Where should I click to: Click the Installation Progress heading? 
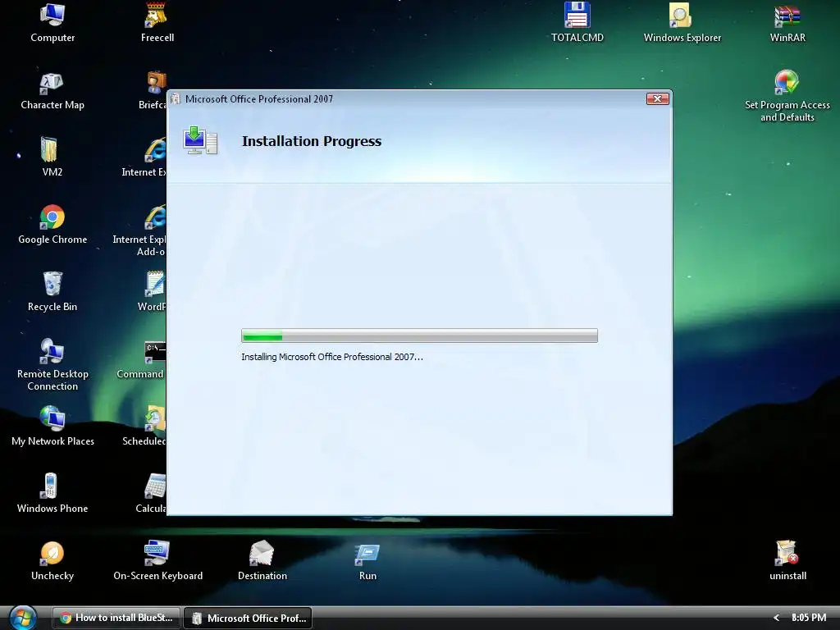312,141
